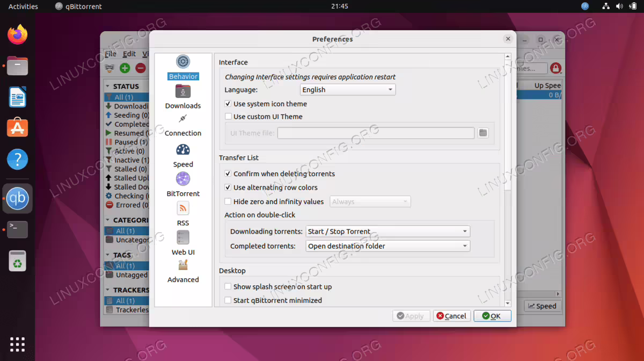
Task: Select the Web UI section icon
Action: coord(183,237)
